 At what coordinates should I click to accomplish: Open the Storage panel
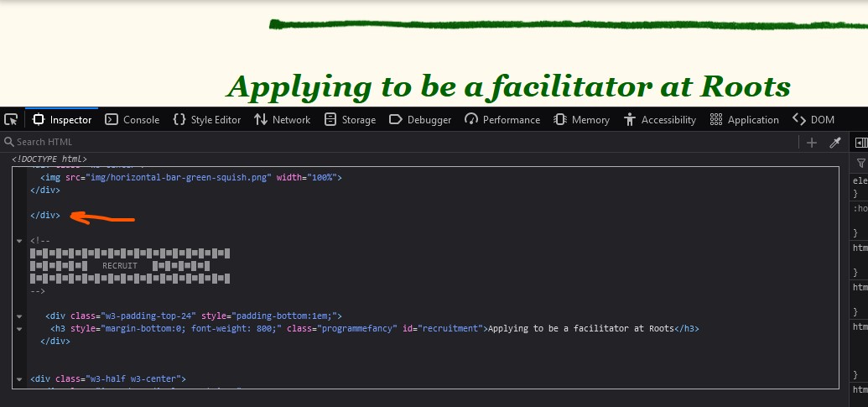pyautogui.click(x=350, y=120)
